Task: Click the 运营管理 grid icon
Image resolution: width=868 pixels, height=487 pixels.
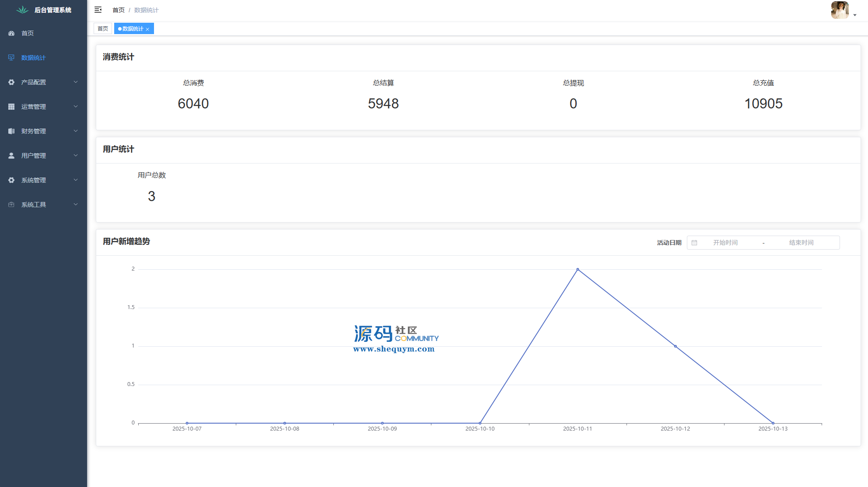Action: 11,107
